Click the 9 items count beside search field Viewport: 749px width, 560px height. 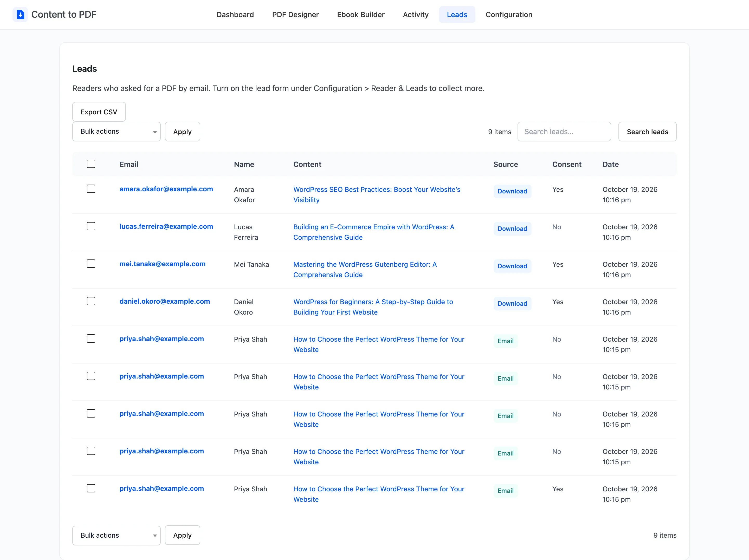(x=499, y=132)
